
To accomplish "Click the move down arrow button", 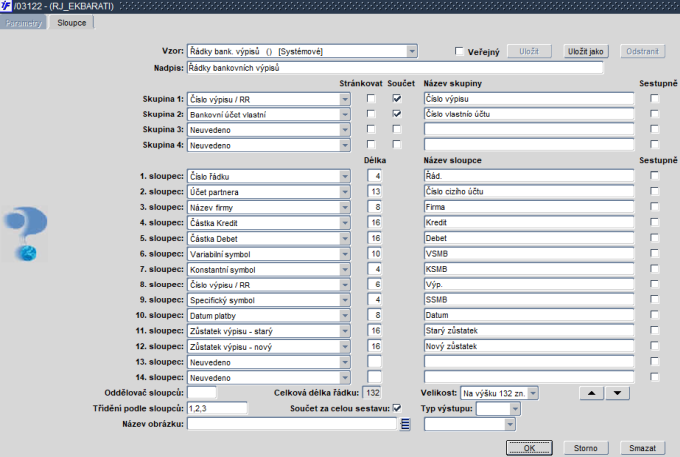I will point(619,393).
